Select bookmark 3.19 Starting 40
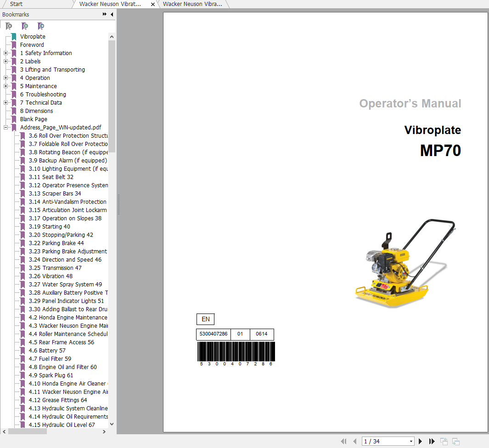Viewport: 489px width, 448px height. pyautogui.click(x=49, y=227)
